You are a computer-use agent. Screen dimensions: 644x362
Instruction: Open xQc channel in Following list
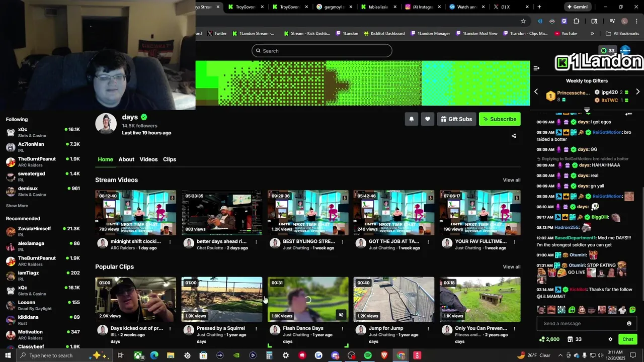coord(42,132)
